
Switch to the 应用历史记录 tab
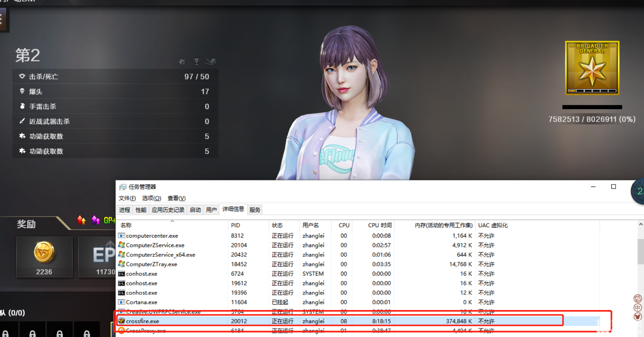(x=168, y=210)
